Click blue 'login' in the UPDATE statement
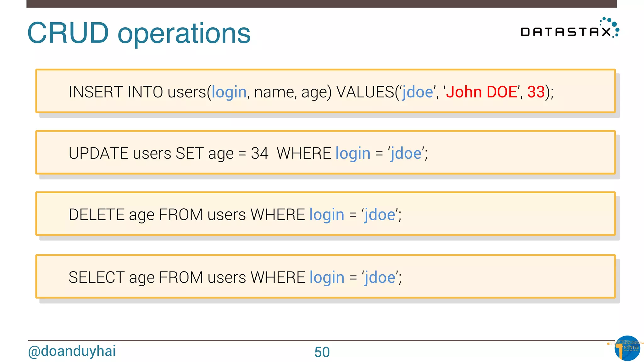This screenshot has height=362, width=644. pos(353,154)
